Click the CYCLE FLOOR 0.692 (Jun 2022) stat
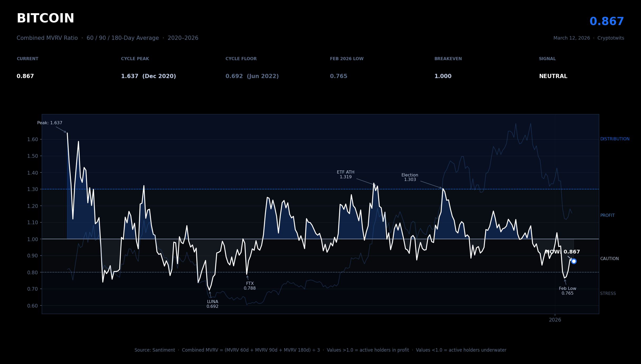Image resolution: width=641 pixels, height=364 pixels. point(252,76)
